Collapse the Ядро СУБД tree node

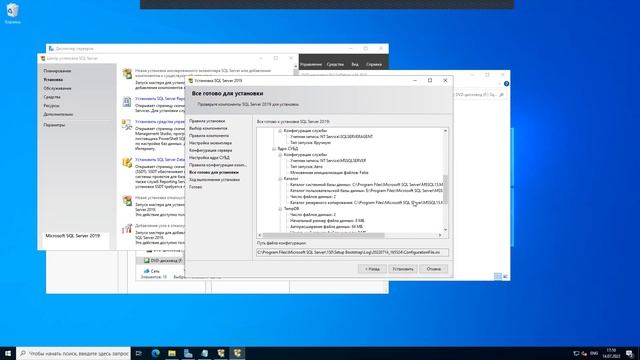[x=274, y=149]
